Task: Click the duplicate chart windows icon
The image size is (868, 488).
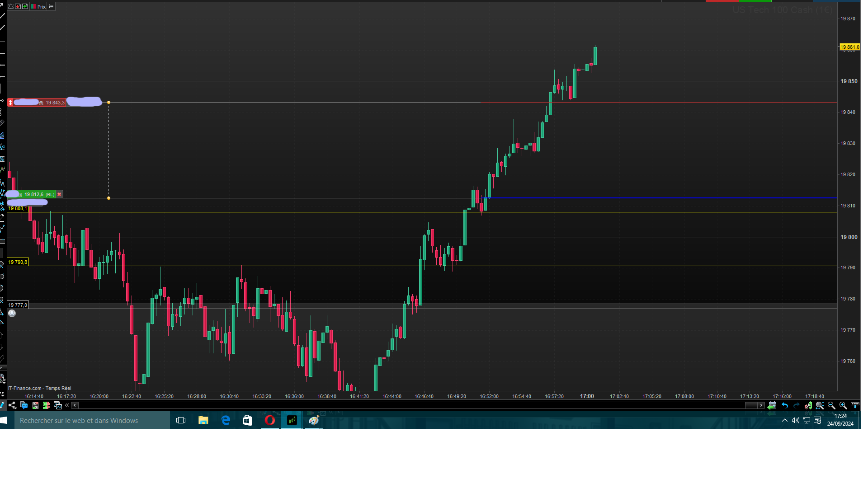Action: [57, 406]
